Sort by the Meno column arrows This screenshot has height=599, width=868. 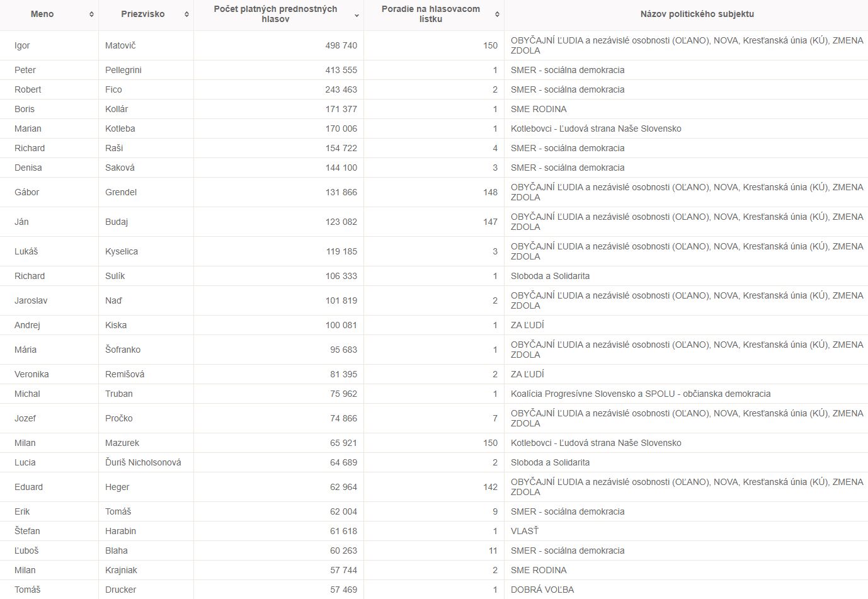pyautogui.click(x=91, y=14)
